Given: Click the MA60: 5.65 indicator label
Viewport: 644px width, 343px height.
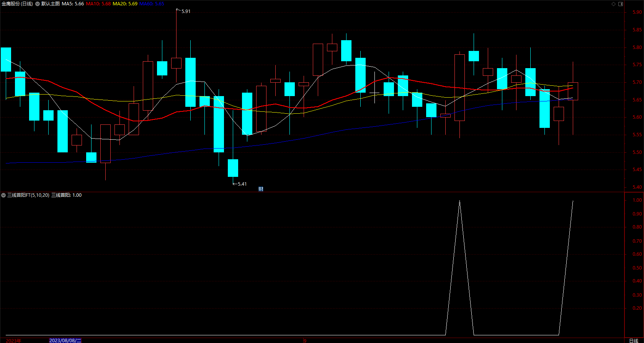Looking at the screenshot, I should coord(152,4).
